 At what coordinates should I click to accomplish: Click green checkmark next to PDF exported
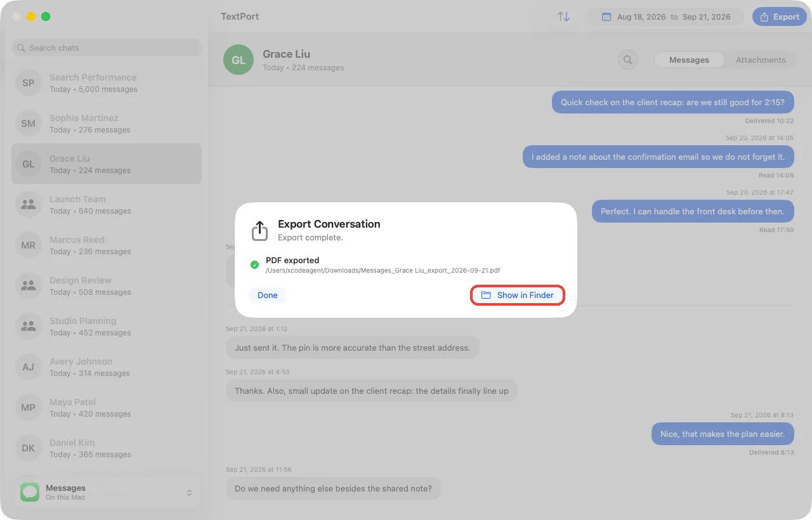(x=254, y=264)
